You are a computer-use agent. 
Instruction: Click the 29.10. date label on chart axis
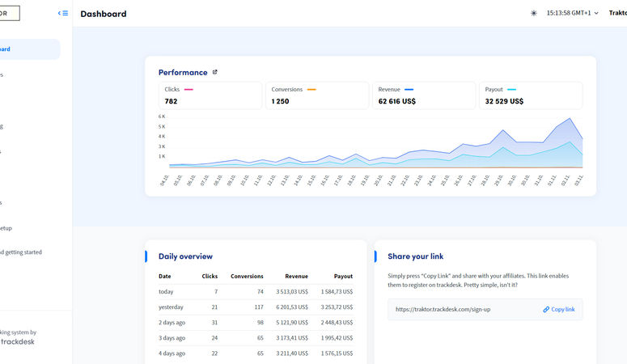point(498,180)
